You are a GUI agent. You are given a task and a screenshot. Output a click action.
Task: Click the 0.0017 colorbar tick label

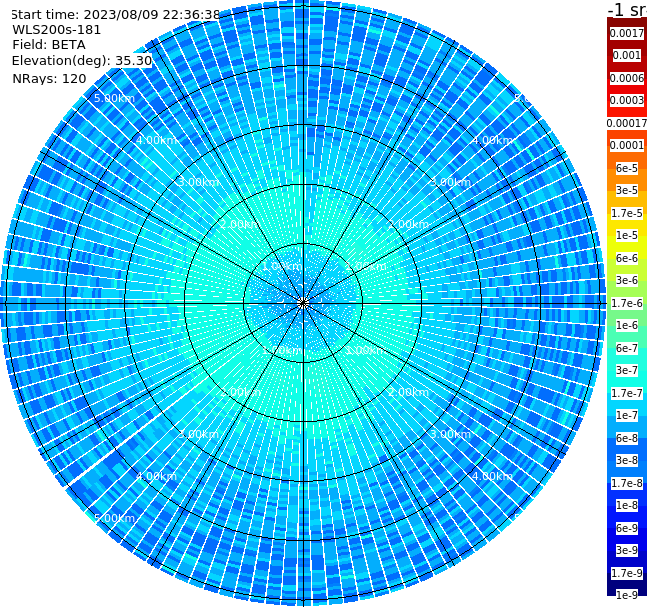627,33
